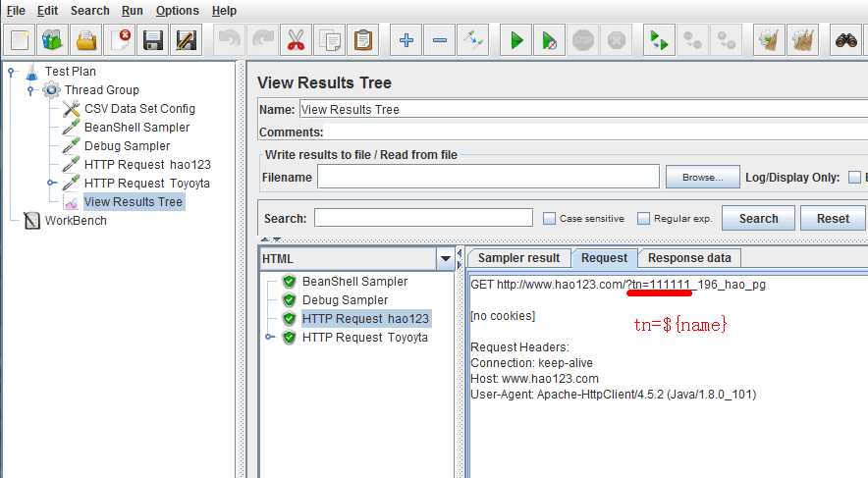Toggle the Log/Display Only checkbox
868x478 pixels.
[855, 177]
